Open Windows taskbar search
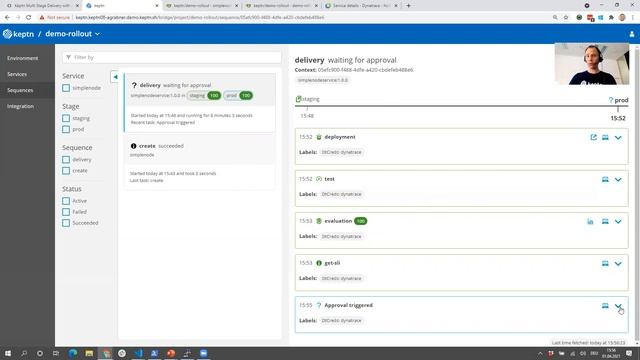The image size is (640, 360). coord(24,353)
